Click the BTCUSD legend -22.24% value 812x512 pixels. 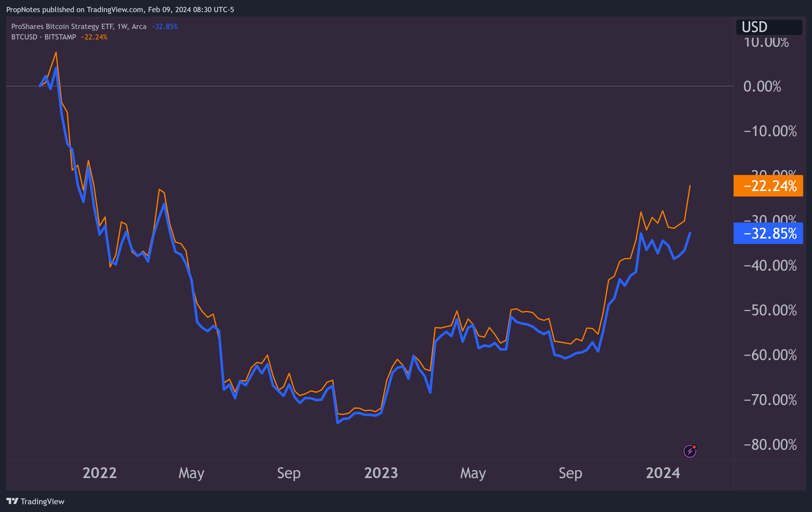[x=94, y=37]
